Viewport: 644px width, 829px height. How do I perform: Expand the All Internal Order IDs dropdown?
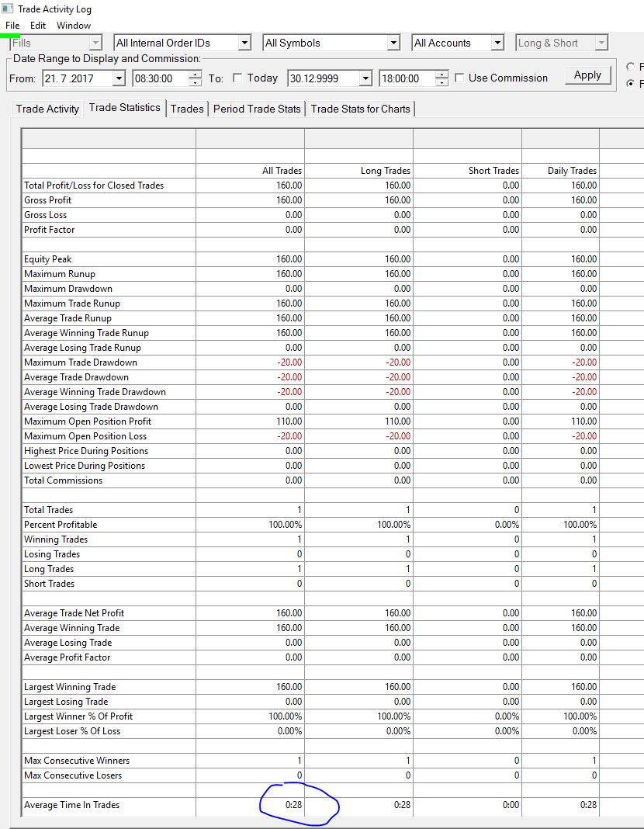[244, 43]
